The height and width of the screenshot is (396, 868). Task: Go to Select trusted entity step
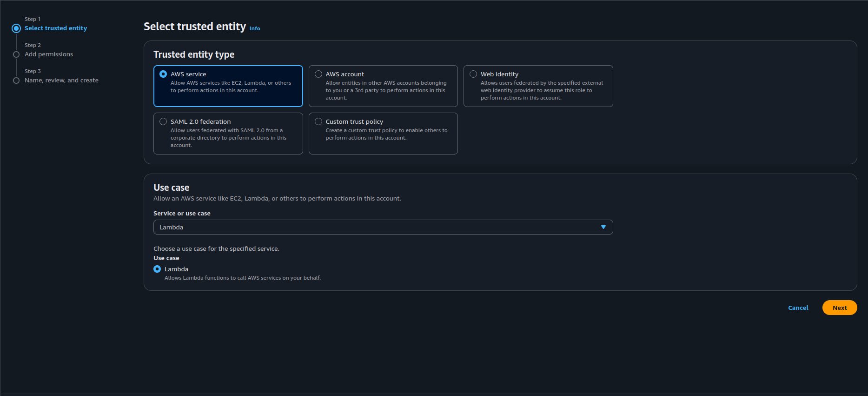click(56, 28)
